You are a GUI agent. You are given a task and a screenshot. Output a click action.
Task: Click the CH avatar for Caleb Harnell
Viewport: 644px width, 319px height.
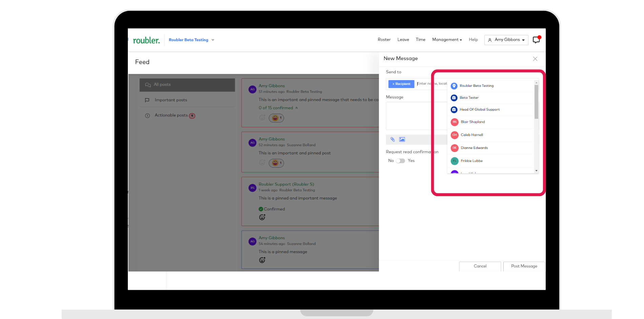click(455, 135)
